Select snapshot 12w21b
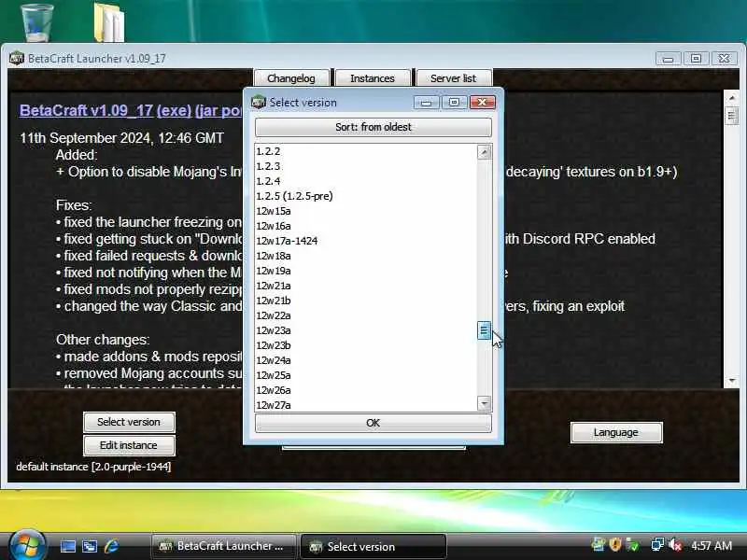This screenshot has height=560, width=747. point(366,301)
